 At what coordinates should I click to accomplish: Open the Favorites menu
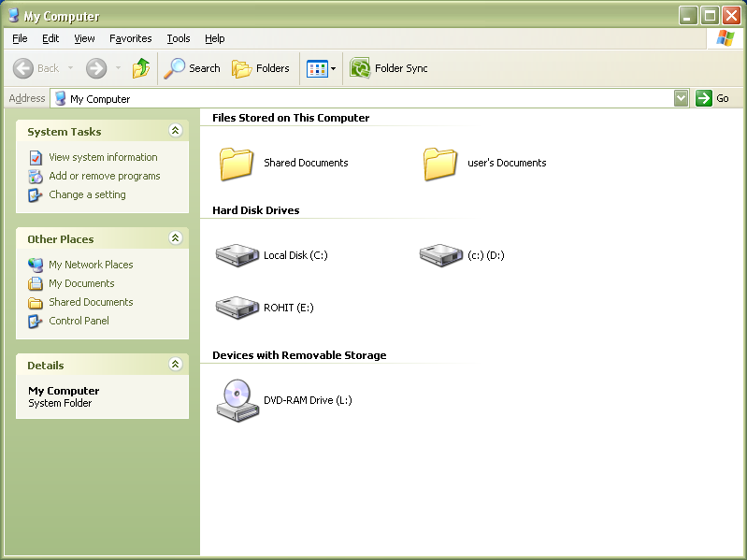point(130,38)
